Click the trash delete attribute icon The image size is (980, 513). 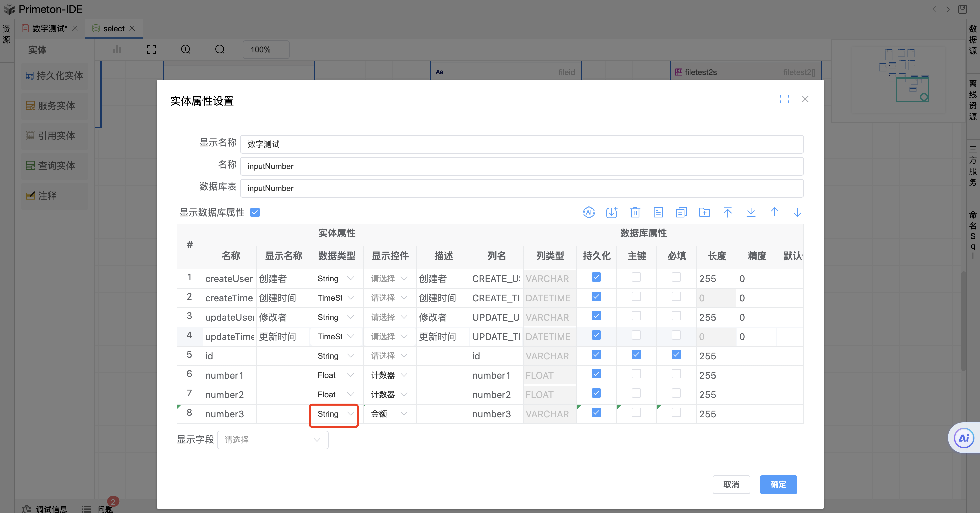[x=635, y=212]
